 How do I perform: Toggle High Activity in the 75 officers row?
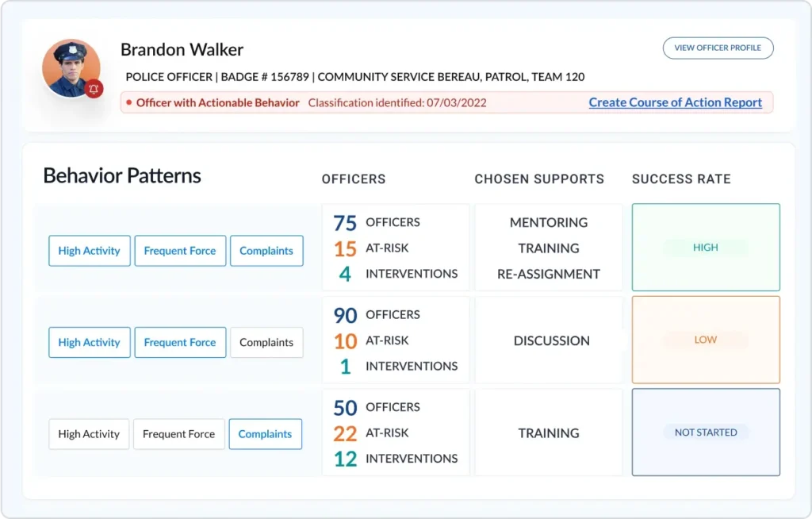click(x=90, y=251)
